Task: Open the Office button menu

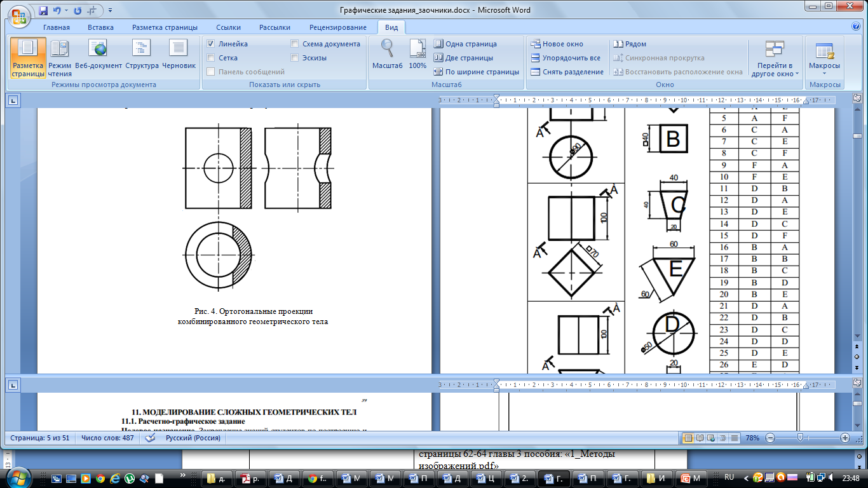Action: pyautogui.click(x=19, y=17)
